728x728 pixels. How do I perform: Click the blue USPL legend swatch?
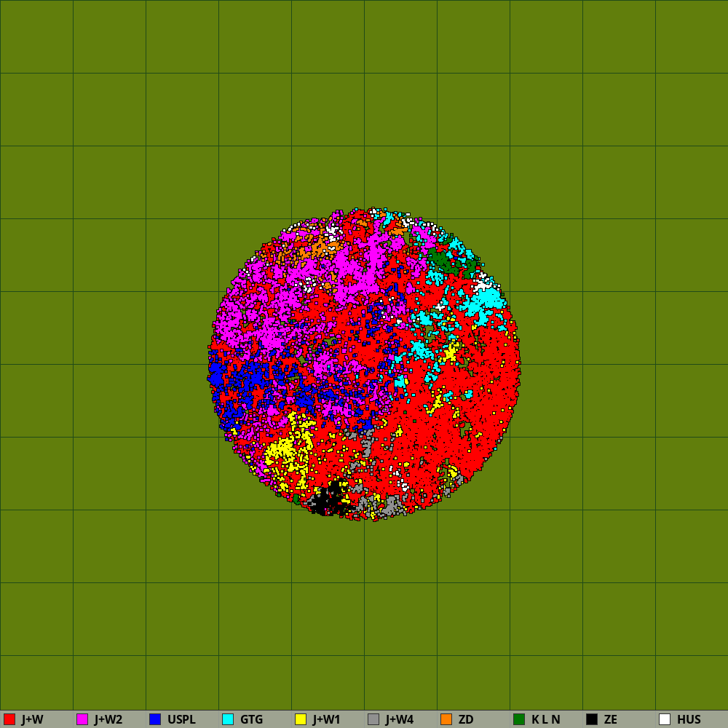click(x=155, y=719)
